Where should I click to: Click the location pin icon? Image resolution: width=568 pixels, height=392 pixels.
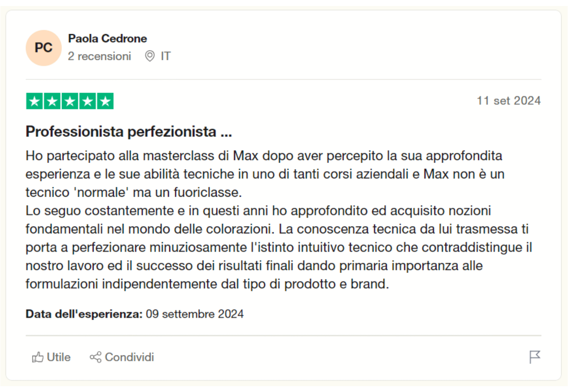click(150, 56)
